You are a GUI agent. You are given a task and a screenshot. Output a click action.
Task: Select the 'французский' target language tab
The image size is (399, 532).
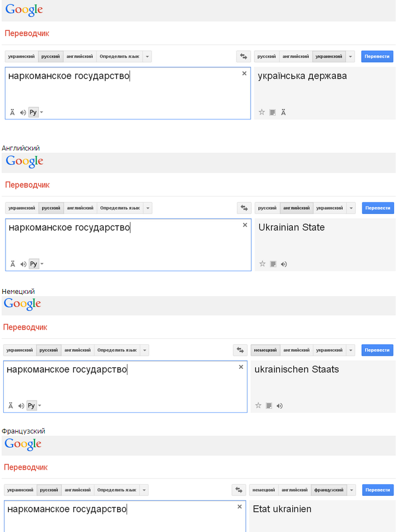(x=328, y=490)
